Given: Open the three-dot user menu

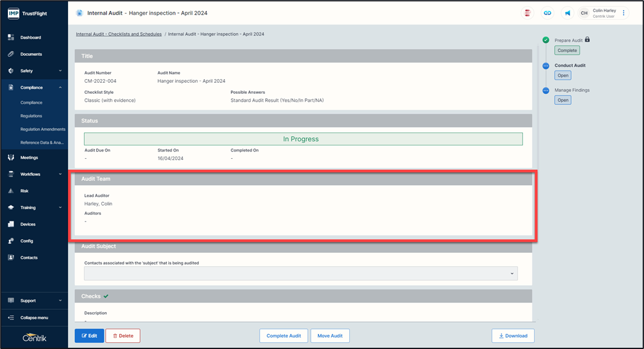Looking at the screenshot, I should 624,13.
